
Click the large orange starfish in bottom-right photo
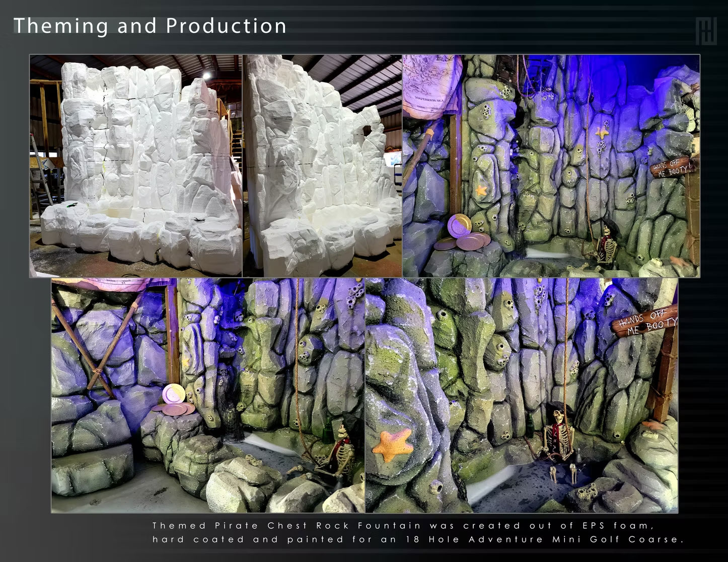point(391,445)
